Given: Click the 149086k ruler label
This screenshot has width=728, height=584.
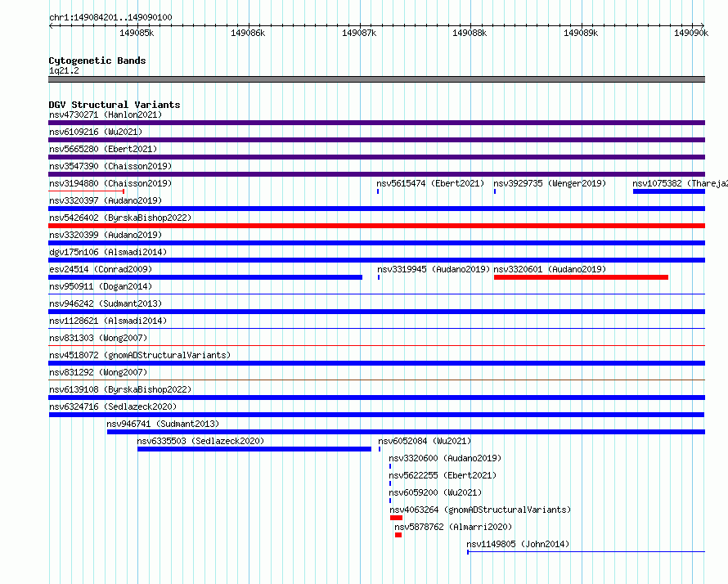Looking at the screenshot, I should click(248, 33).
